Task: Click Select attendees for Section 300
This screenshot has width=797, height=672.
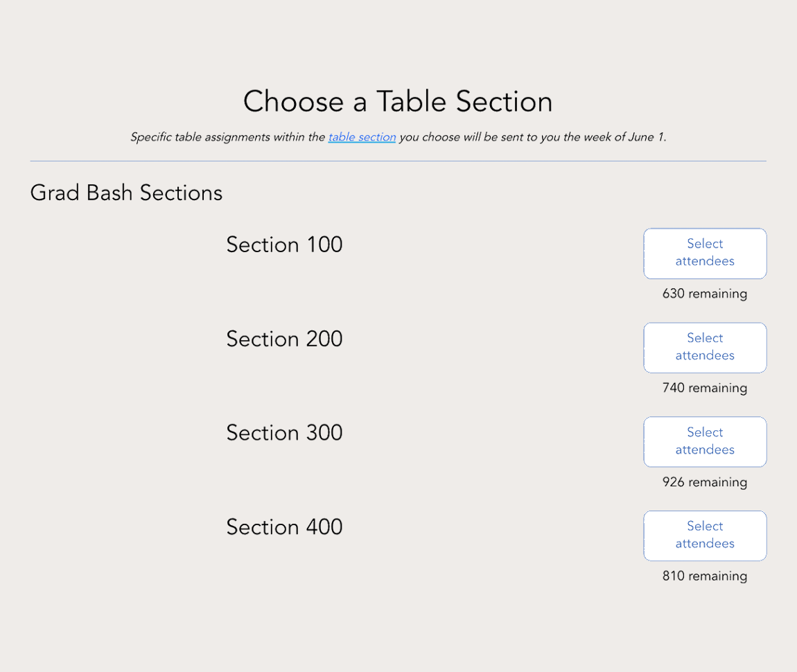Action: tap(705, 441)
